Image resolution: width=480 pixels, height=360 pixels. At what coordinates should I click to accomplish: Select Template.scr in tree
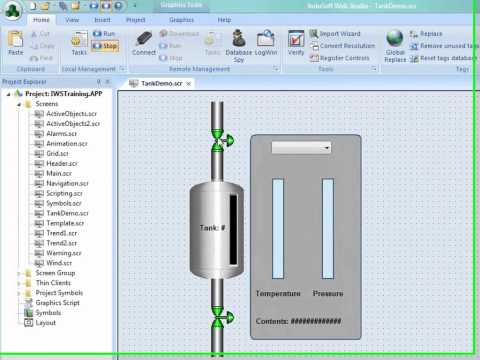(65, 223)
